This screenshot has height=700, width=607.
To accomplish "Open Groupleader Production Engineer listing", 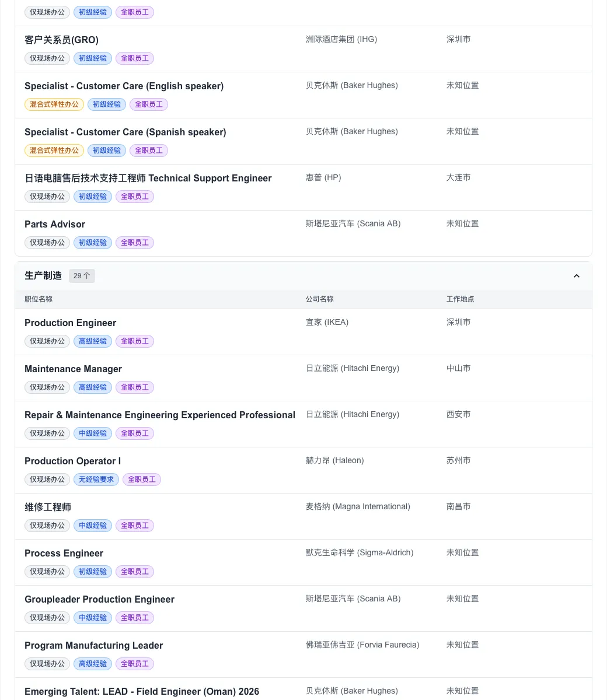I will [99, 600].
